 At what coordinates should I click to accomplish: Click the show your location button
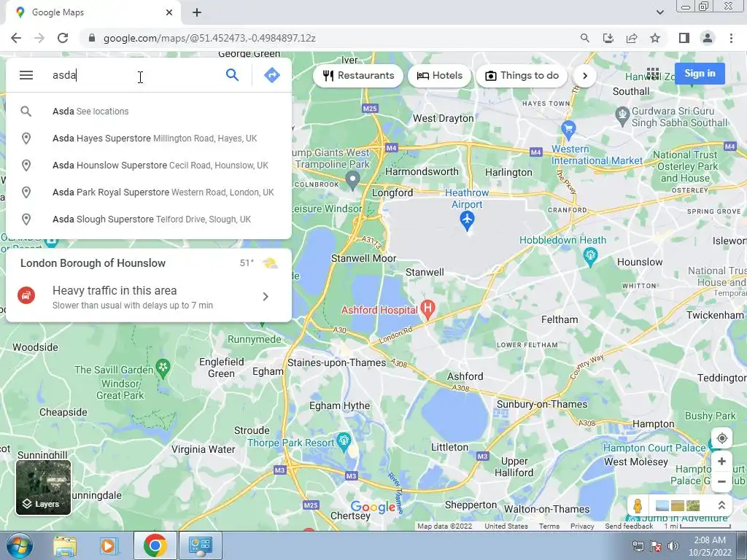[x=721, y=438]
